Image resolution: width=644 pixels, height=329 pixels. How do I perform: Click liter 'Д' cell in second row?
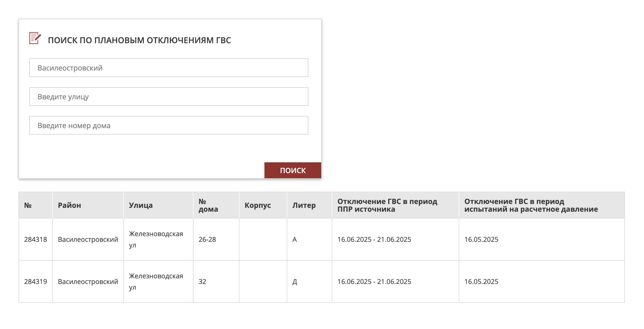[x=295, y=282]
